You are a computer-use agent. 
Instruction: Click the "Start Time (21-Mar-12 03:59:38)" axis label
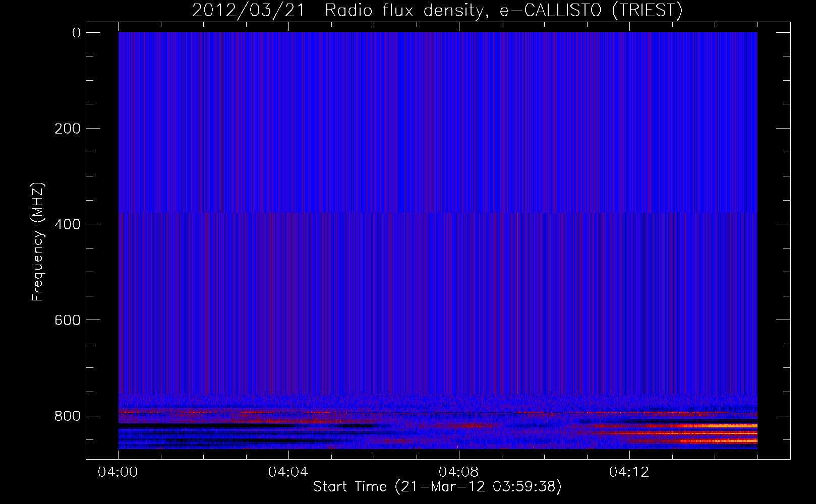click(437, 487)
